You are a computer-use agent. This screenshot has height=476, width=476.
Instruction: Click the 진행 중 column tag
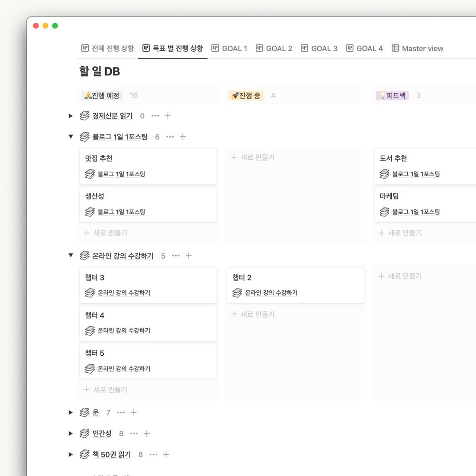point(246,95)
